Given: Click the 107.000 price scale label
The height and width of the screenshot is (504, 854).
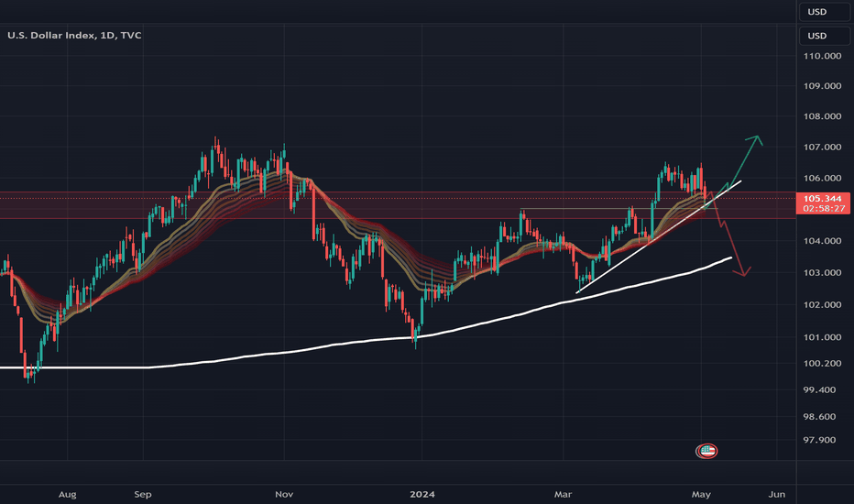Looking at the screenshot, I should pyautogui.click(x=823, y=148).
